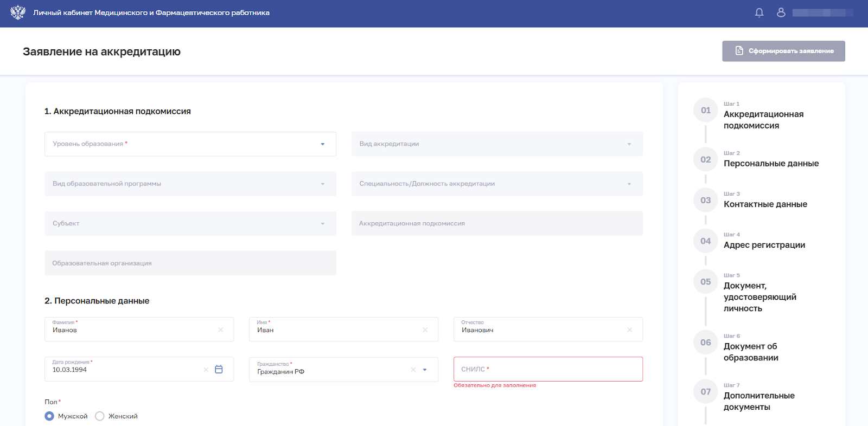Click the 03 step circle
The image size is (868, 426).
(705, 201)
